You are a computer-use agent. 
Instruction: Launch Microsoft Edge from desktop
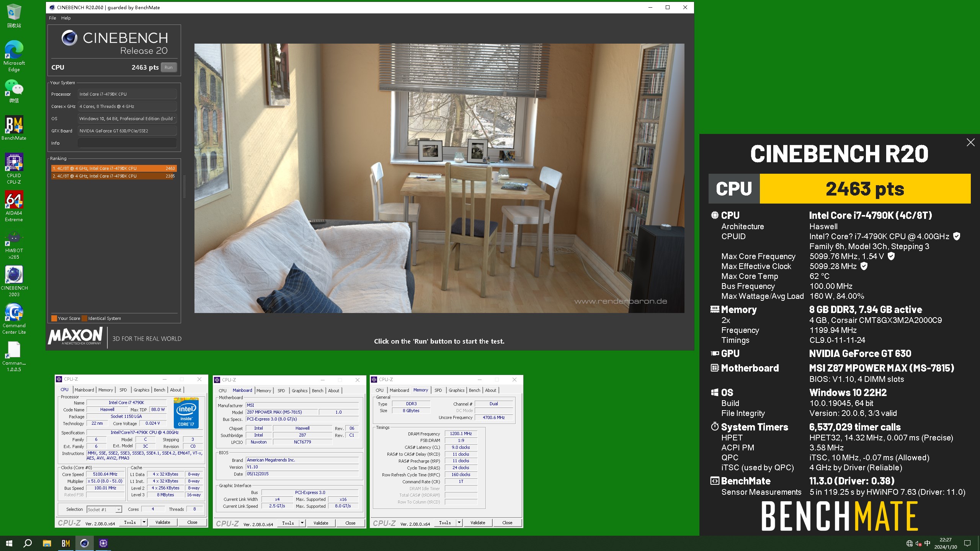tap(14, 56)
